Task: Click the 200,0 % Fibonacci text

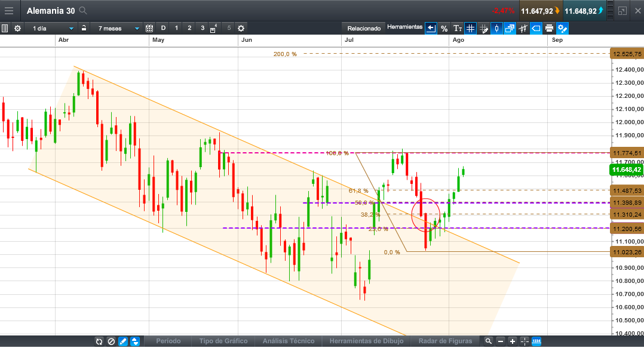Action: 285,54
